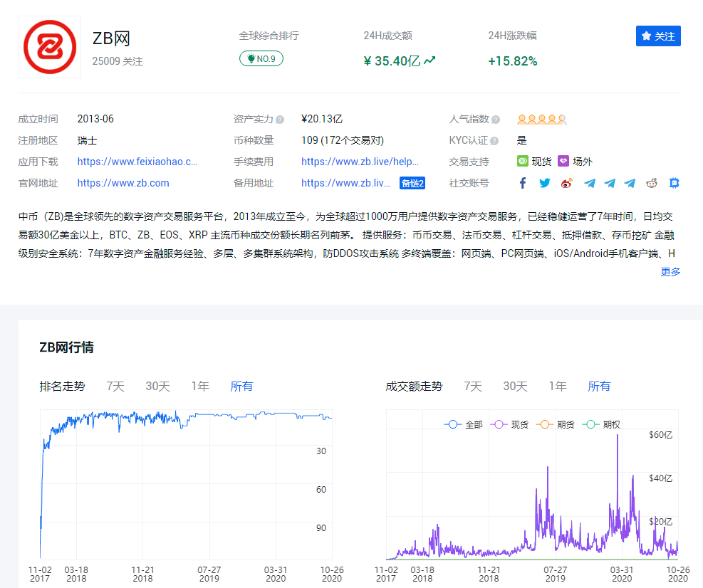Select 30天 in 成交额走势 chart

pyautogui.click(x=516, y=387)
